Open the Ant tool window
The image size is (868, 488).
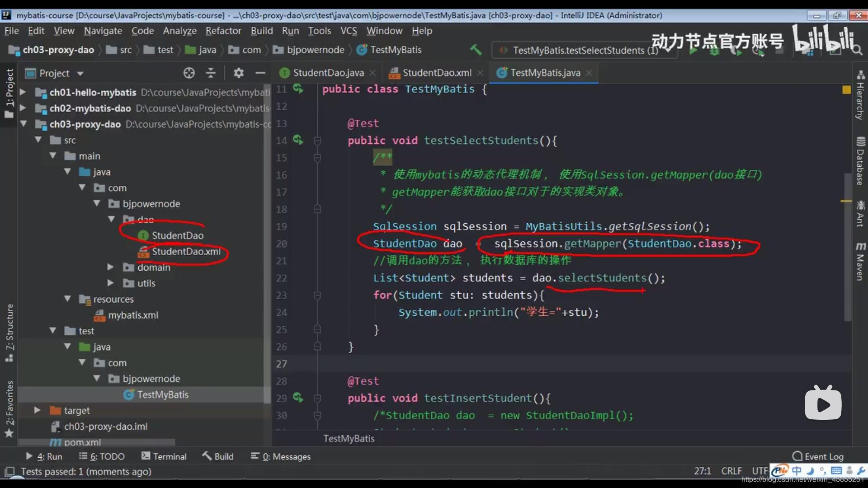coord(860,213)
